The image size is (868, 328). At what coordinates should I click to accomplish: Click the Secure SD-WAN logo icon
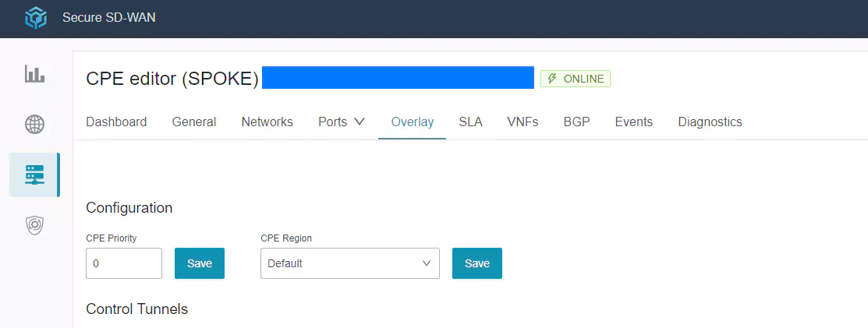tap(35, 18)
